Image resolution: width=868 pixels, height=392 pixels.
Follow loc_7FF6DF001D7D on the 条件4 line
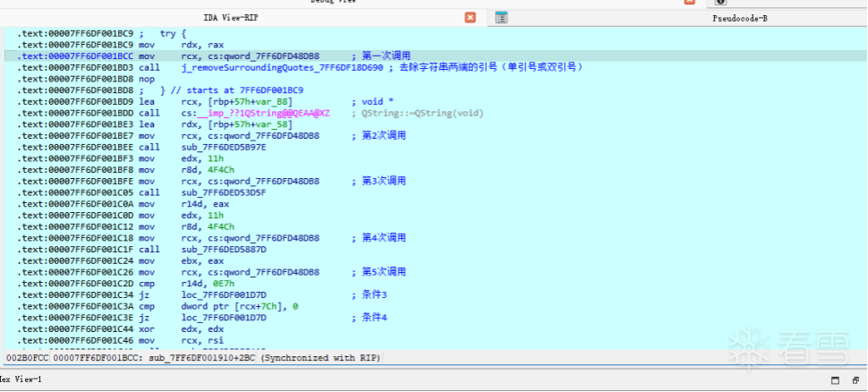(224, 317)
